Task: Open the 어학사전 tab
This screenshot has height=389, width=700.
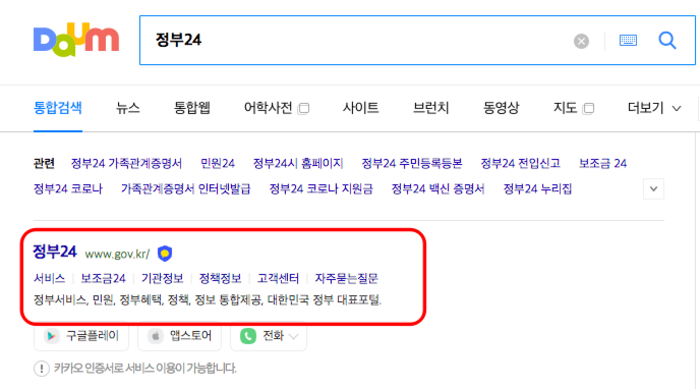Action: click(x=268, y=108)
